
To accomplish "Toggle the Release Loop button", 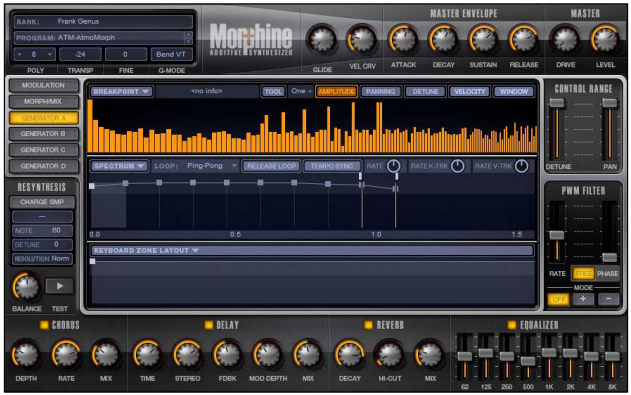I will click(x=271, y=166).
